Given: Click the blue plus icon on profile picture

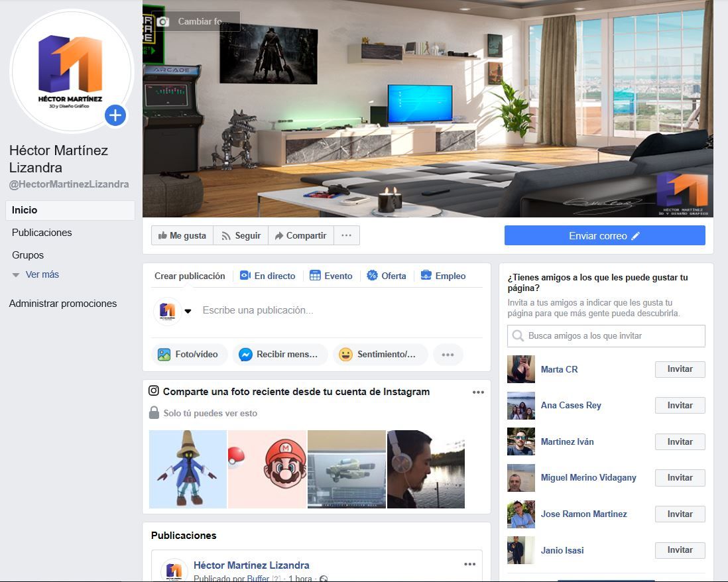Looking at the screenshot, I should pyautogui.click(x=115, y=115).
